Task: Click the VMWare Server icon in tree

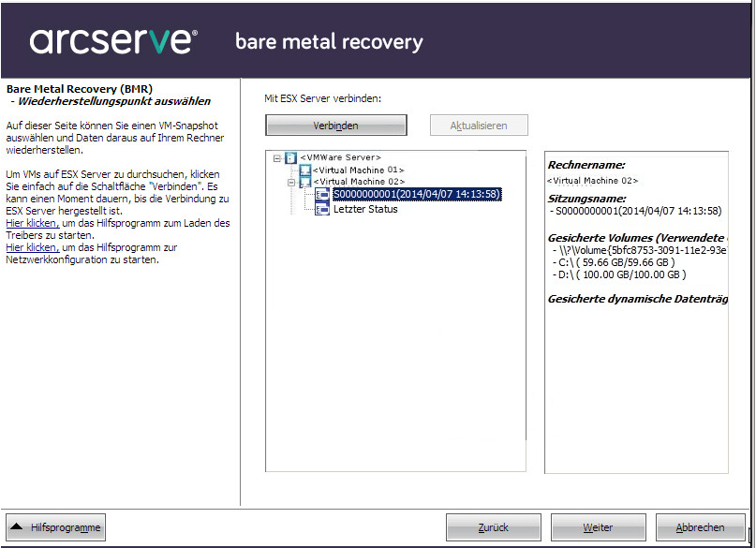Action: [290, 157]
